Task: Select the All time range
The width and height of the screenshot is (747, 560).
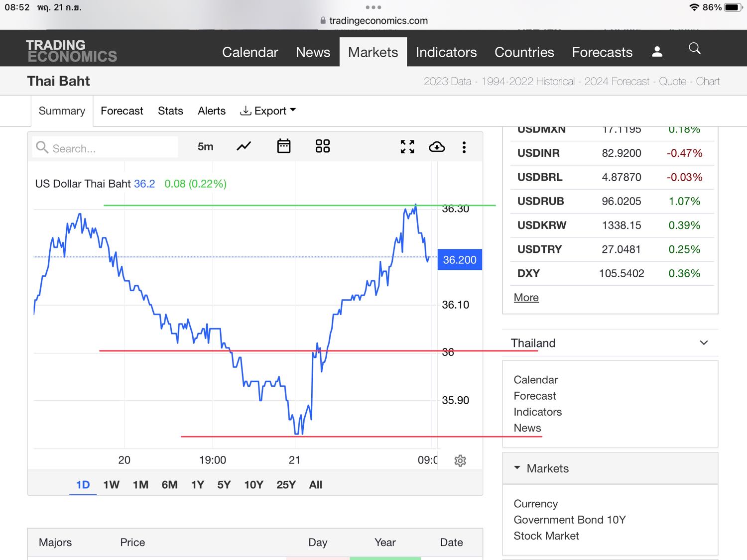Action: pos(316,485)
